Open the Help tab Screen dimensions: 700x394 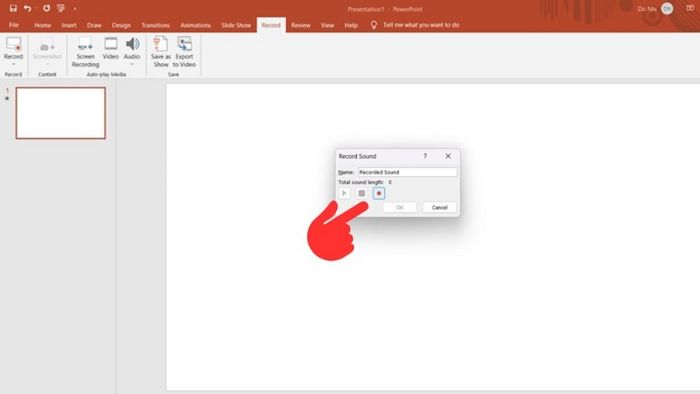point(351,25)
